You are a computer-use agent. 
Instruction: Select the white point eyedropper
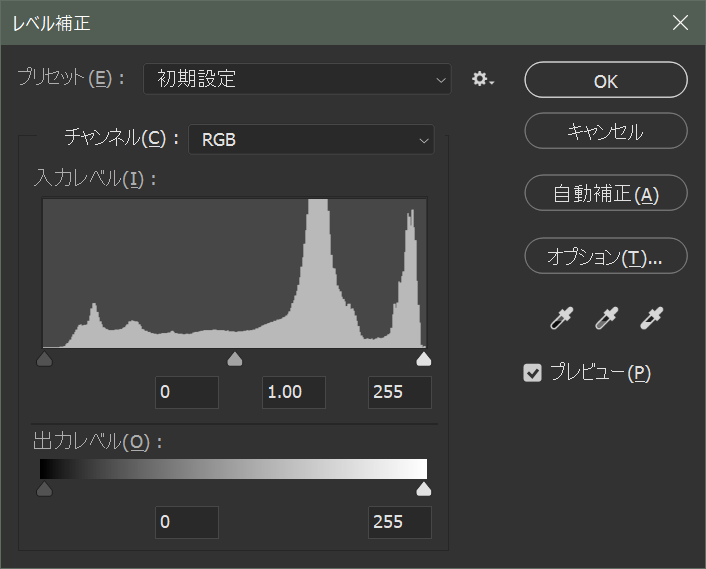(x=651, y=318)
